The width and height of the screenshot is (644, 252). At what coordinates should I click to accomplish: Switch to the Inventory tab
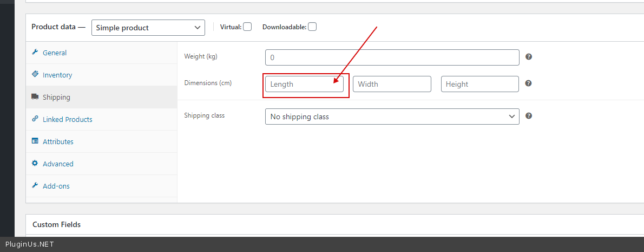[x=57, y=75]
